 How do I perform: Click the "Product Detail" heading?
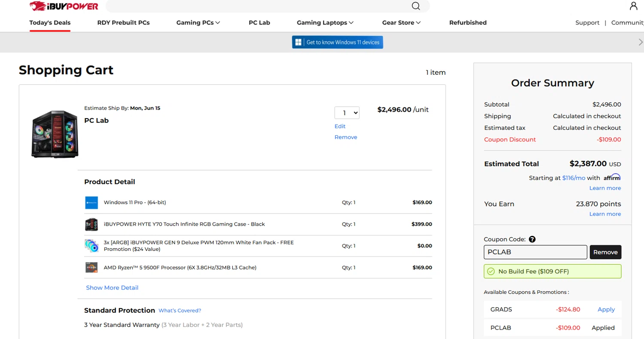[109, 182]
